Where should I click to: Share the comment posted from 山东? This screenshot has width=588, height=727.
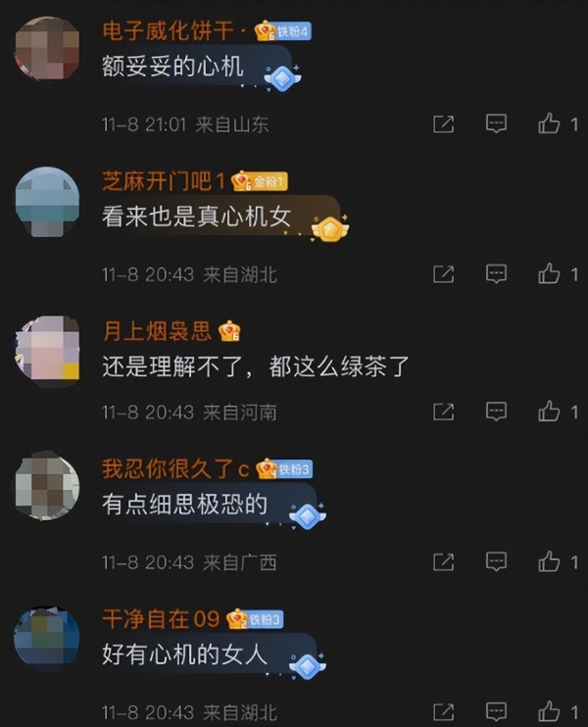click(x=443, y=123)
